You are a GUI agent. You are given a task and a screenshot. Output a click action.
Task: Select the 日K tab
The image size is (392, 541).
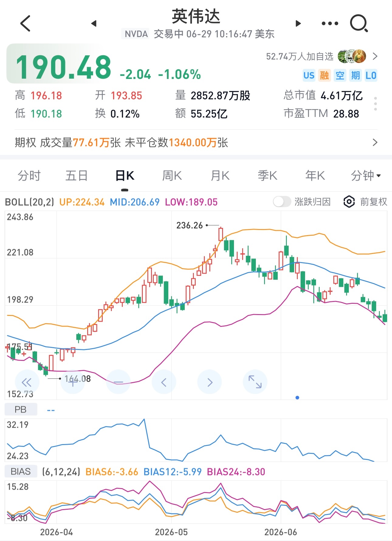coord(125,176)
